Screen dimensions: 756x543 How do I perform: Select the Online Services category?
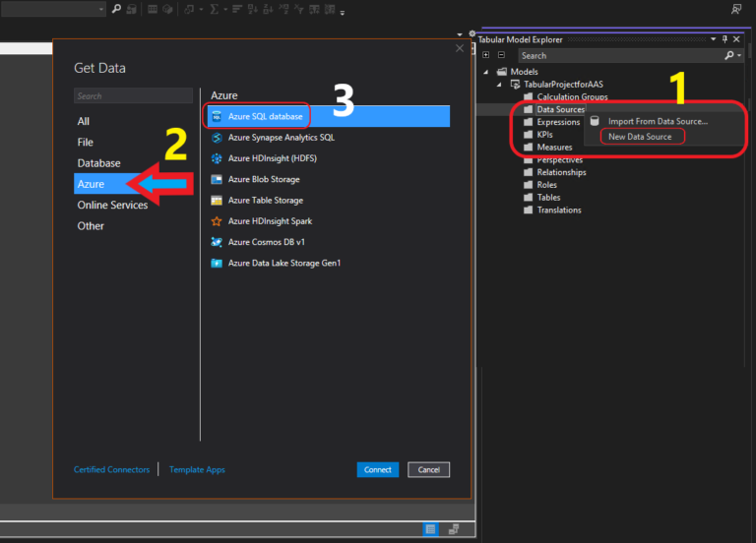click(x=112, y=205)
